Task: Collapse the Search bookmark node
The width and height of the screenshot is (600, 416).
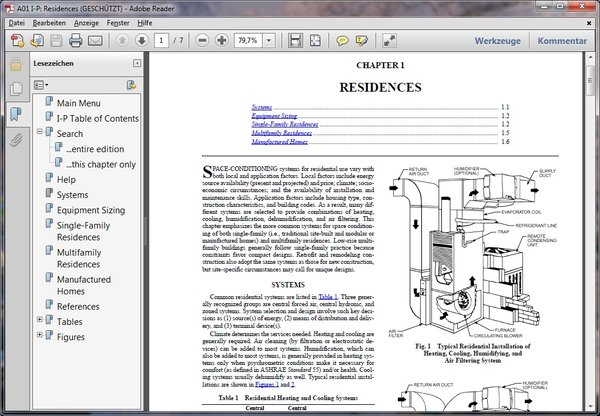Action: [x=40, y=133]
